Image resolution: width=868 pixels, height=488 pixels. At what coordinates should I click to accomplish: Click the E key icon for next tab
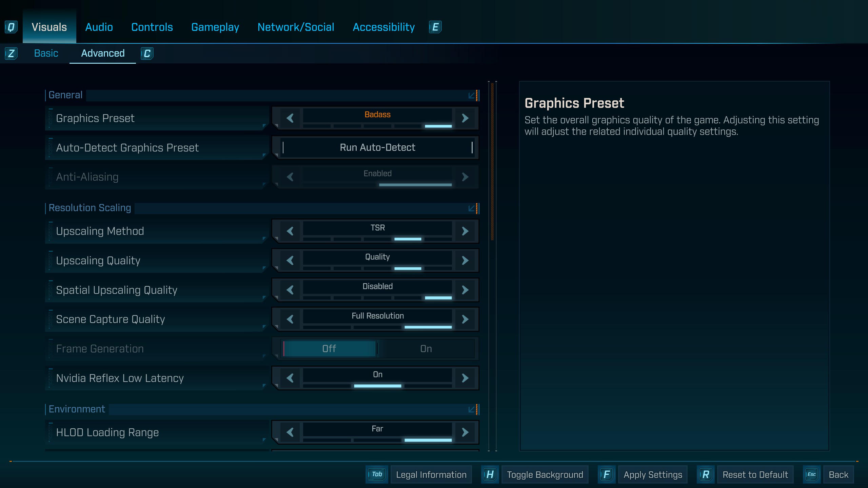[x=435, y=27]
